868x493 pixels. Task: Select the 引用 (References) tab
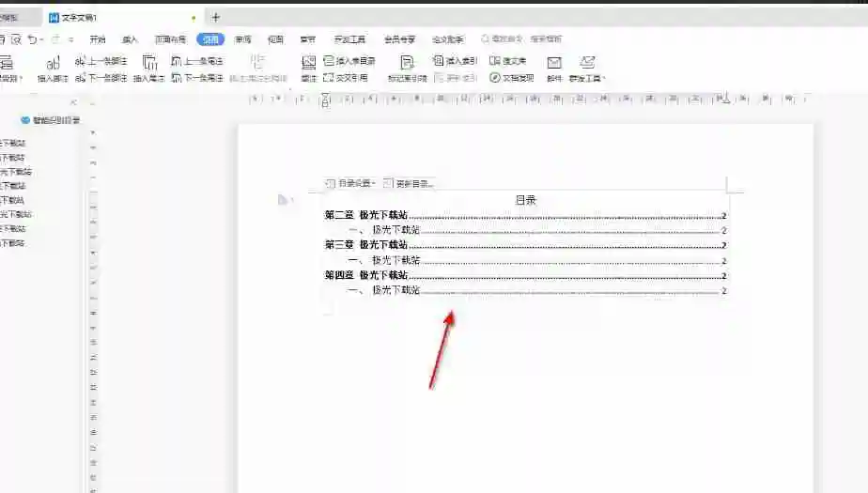(x=210, y=39)
